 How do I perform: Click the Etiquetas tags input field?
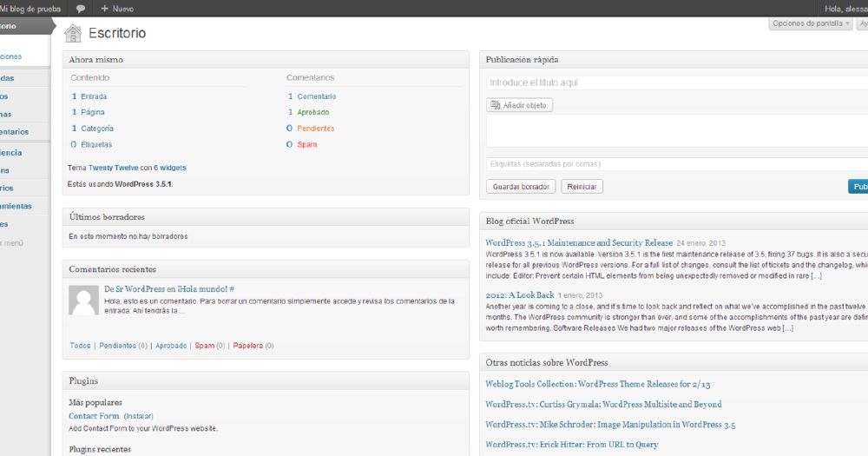pos(677,164)
